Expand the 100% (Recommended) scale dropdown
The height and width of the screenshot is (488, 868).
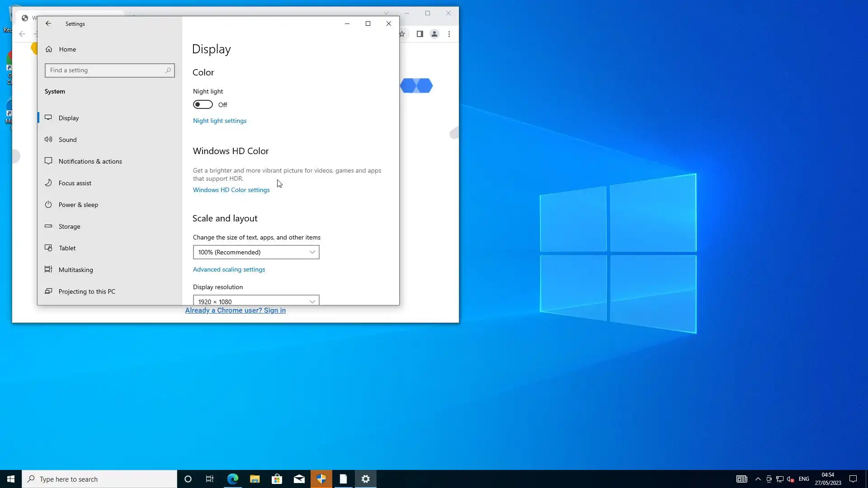point(256,252)
